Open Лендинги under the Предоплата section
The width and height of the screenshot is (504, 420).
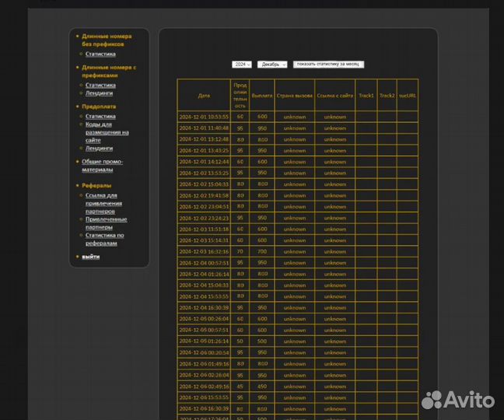pos(99,148)
